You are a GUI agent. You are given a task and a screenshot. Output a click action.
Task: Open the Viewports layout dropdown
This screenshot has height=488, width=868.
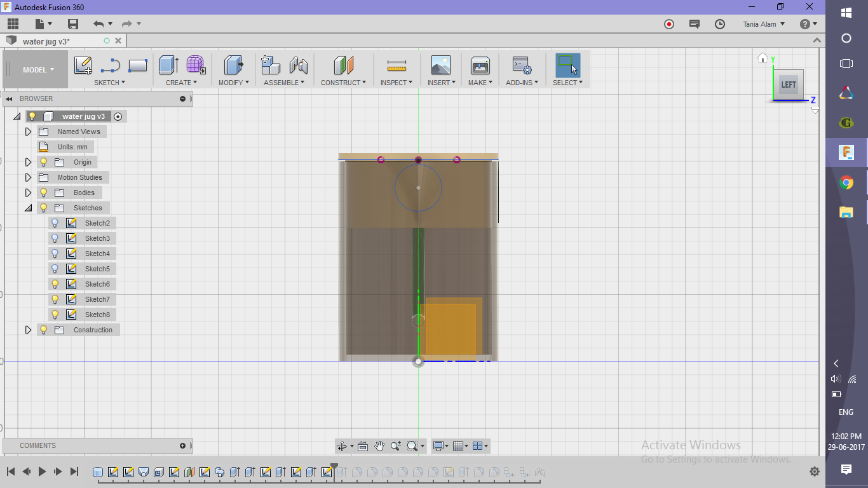(x=481, y=446)
